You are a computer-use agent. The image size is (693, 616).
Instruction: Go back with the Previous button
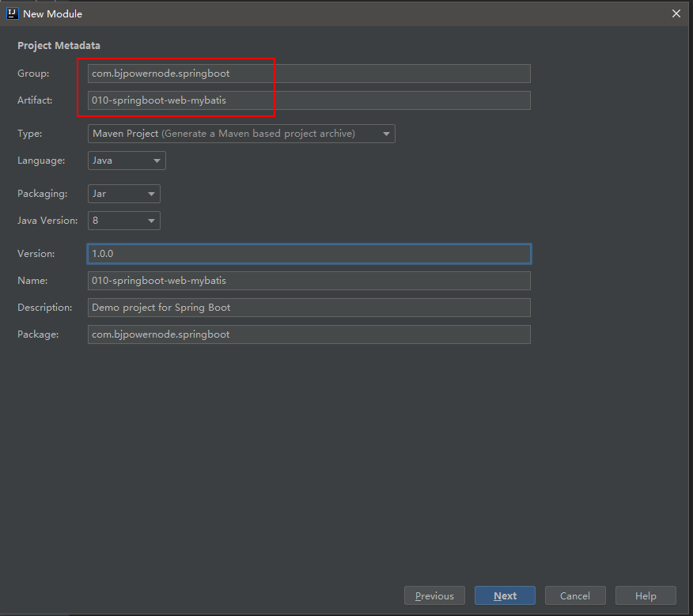434,595
